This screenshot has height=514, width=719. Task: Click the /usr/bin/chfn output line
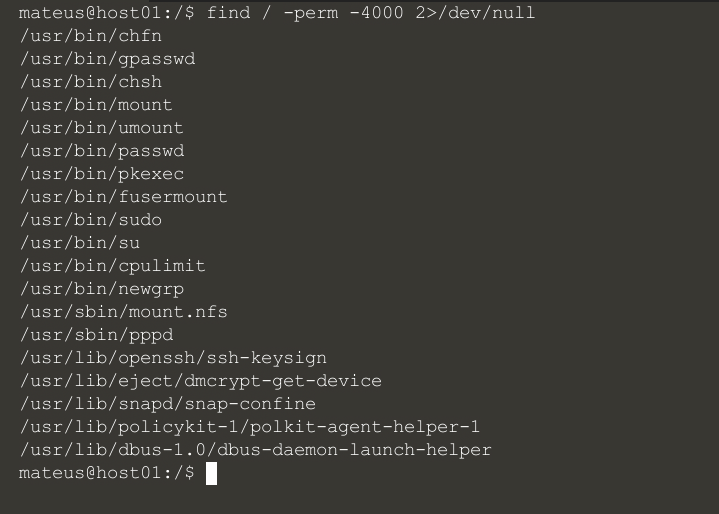tap(90, 36)
